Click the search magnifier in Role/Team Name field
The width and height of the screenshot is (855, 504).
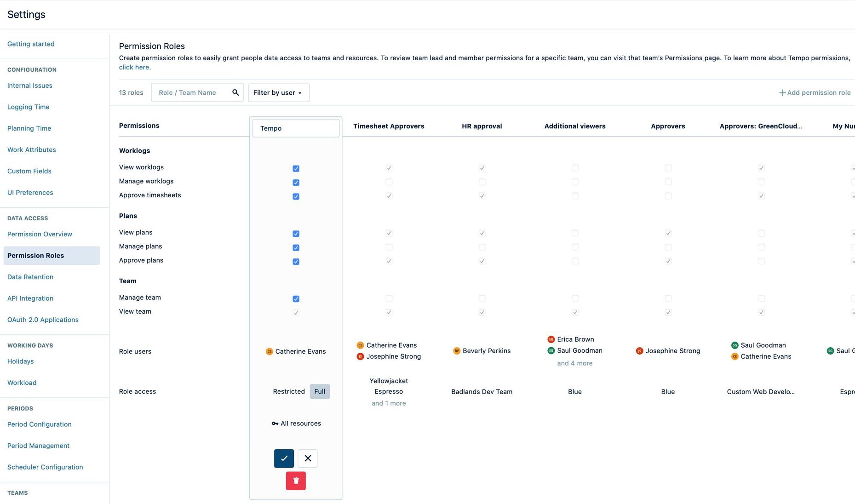tap(235, 92)
